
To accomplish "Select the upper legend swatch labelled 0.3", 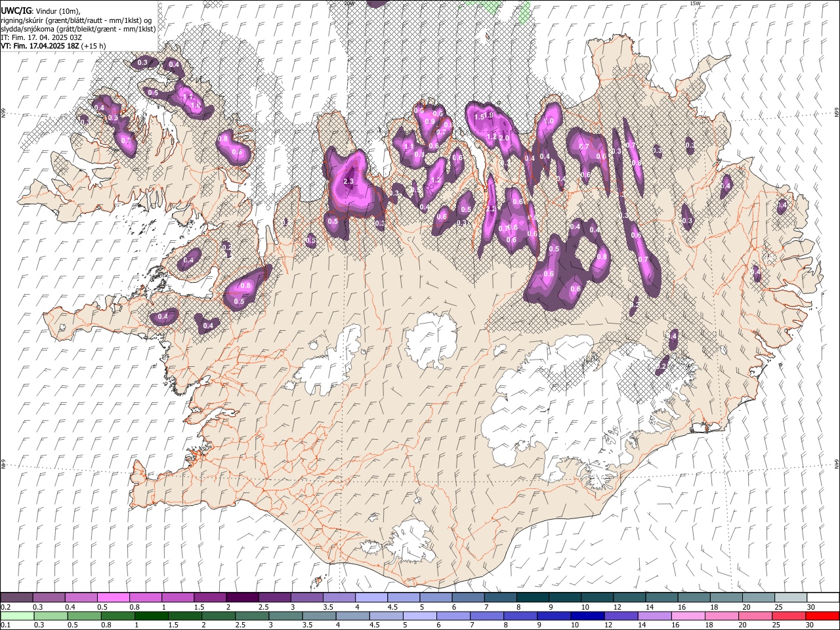I will (x=49, y=598).
